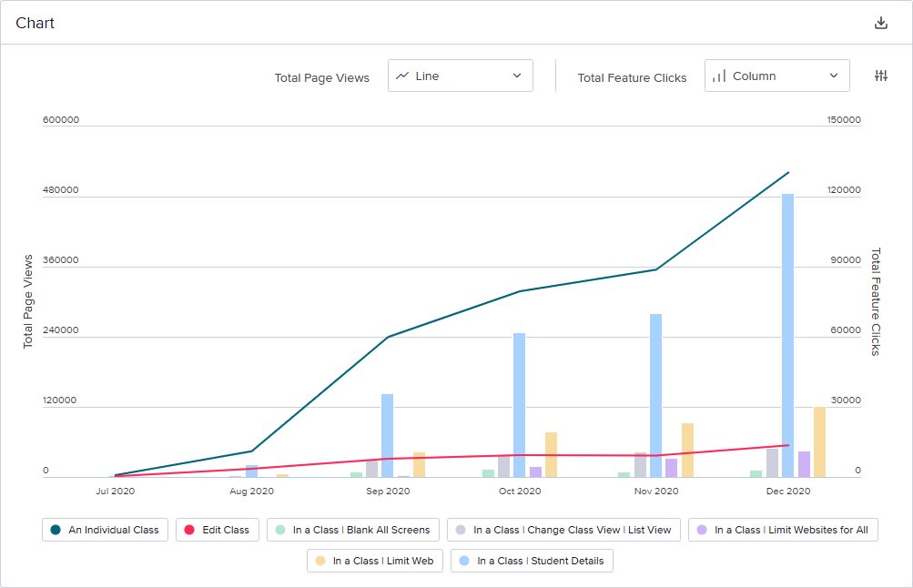913x588 pixels.
Task: Hide the "Edit Class" series via its legend
Action: (x=217, y=529)
